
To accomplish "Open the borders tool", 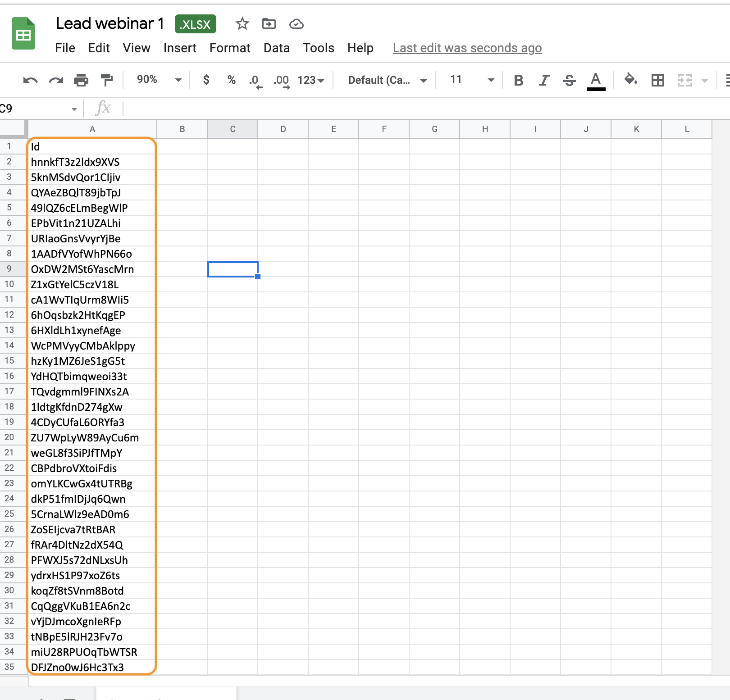I will (658, 81).
